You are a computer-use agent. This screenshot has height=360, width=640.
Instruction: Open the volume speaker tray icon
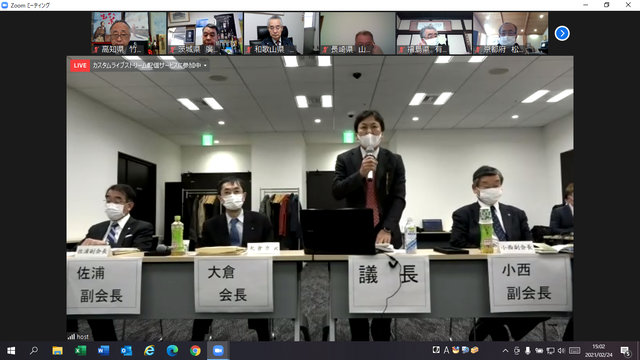pos(561,351)
